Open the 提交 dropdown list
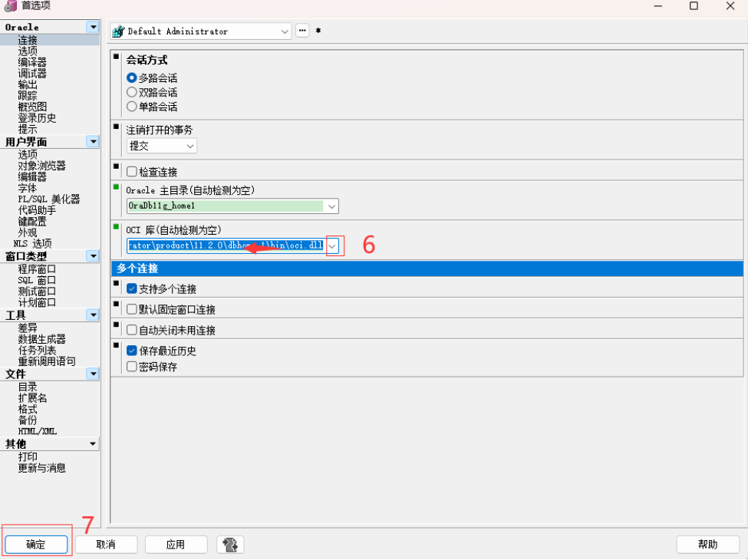The image size is (748, 560). pyautogui.click(x=189, y=146)
